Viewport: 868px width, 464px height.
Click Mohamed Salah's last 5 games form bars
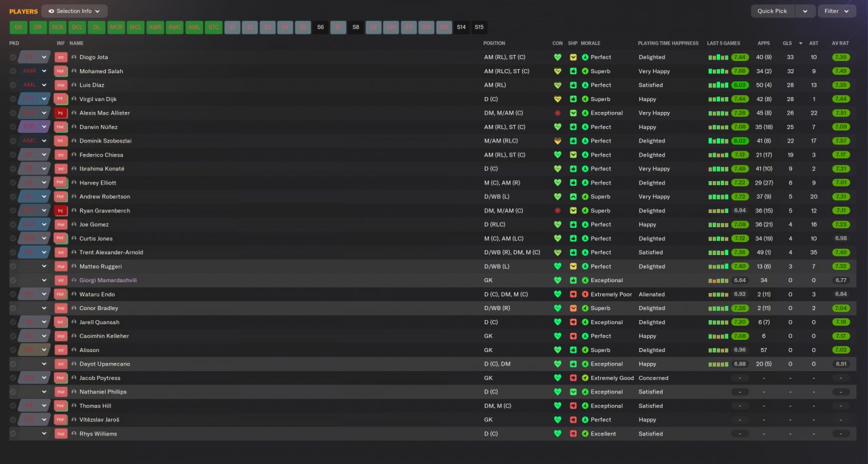[x=718, y=71]
